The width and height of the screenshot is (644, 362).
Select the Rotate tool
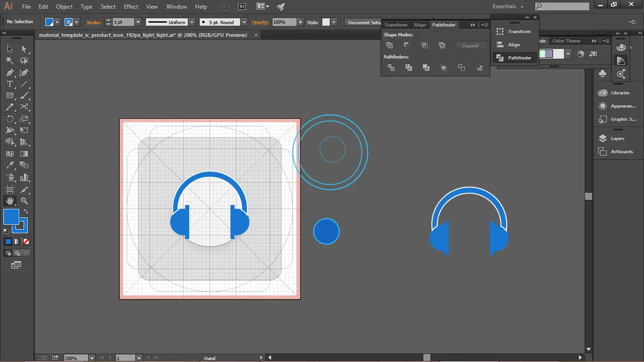click(x=10, y=119)
